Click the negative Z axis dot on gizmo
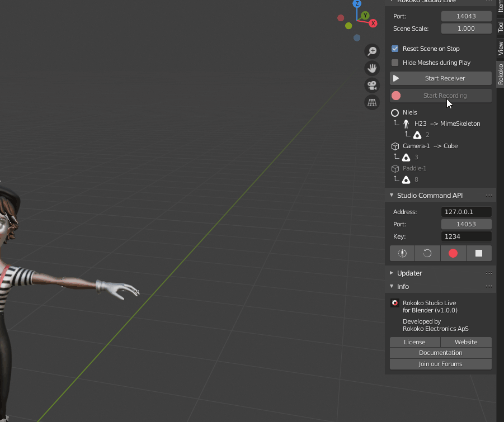This screenshot has width=504, height=422. (357, 37)
